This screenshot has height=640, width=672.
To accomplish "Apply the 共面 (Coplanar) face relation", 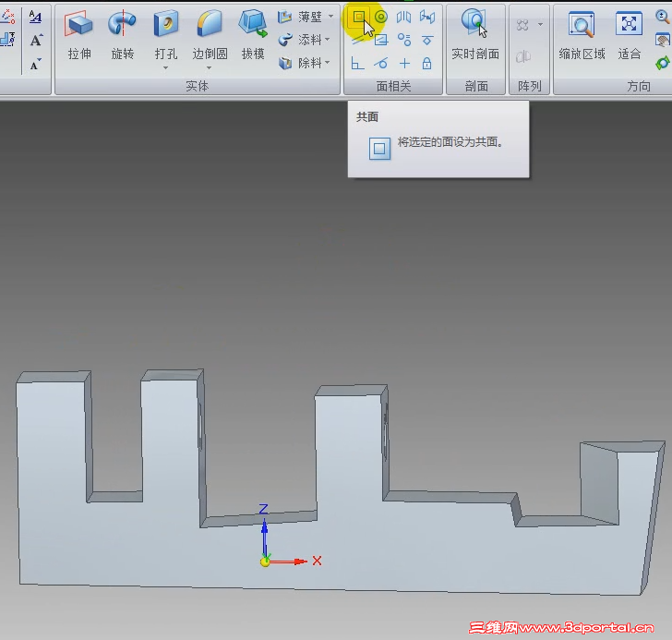I will point(358,17).
